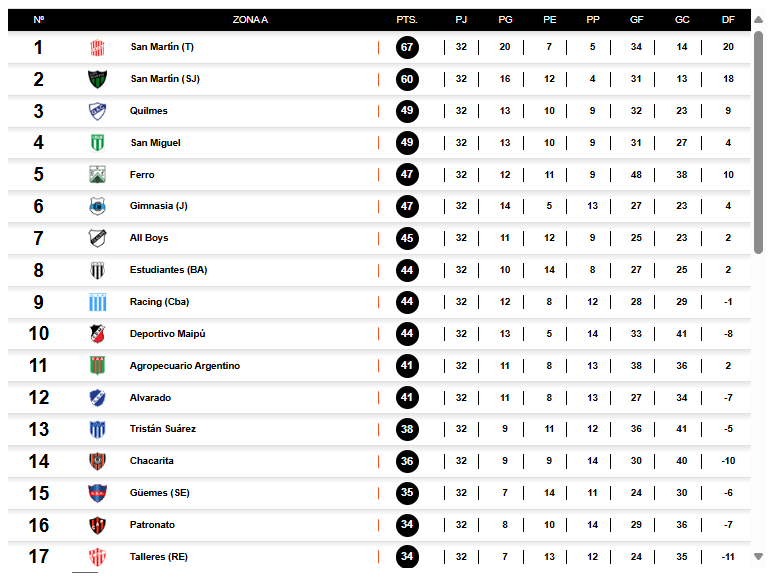Screen dimensions: 776x586
Task: Click the Talleres (RE) crest
Action: (97, 557)
